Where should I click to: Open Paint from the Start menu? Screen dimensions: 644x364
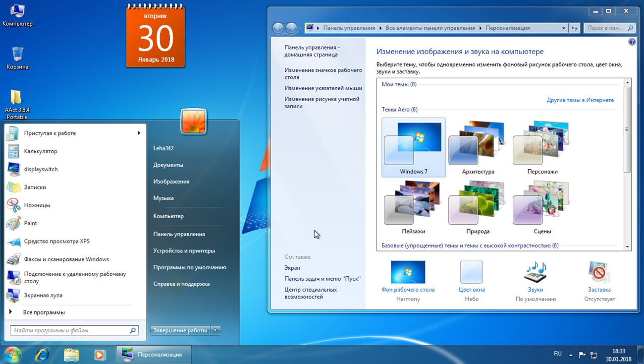[x=75, y=223]
